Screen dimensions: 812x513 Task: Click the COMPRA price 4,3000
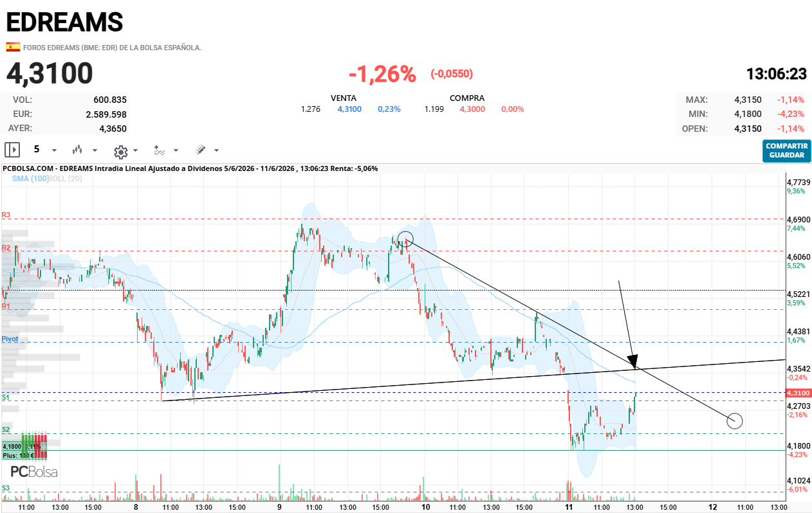[x=472, y=109]
